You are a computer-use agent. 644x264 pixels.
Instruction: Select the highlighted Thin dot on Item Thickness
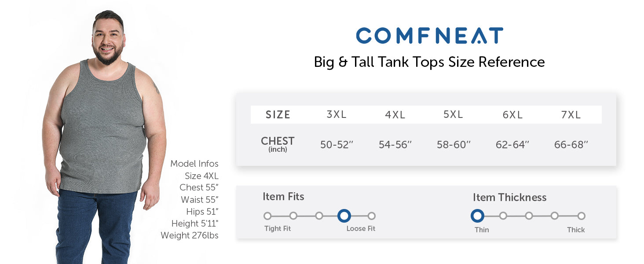point(477,216)
